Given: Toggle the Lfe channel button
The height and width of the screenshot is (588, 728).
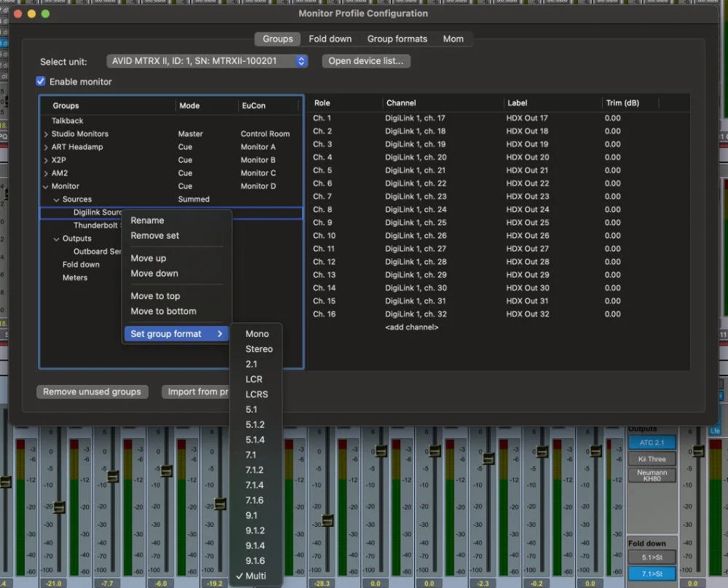Looking at the screenshot, I should tap(716, 432).
